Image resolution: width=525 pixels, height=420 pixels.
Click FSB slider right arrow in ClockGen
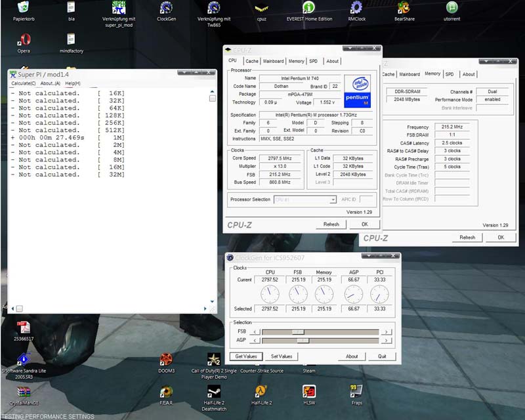click(386, 332)
